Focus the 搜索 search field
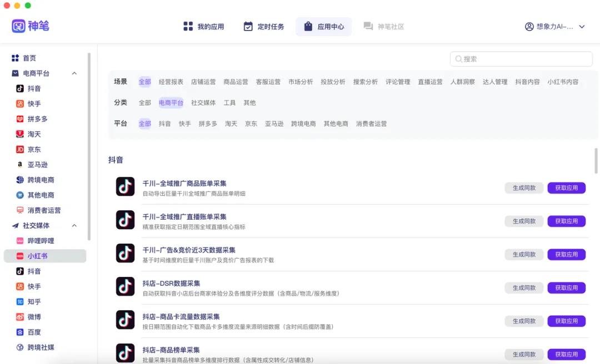Screen dimensions: 600x364 (x=521, y=59)
